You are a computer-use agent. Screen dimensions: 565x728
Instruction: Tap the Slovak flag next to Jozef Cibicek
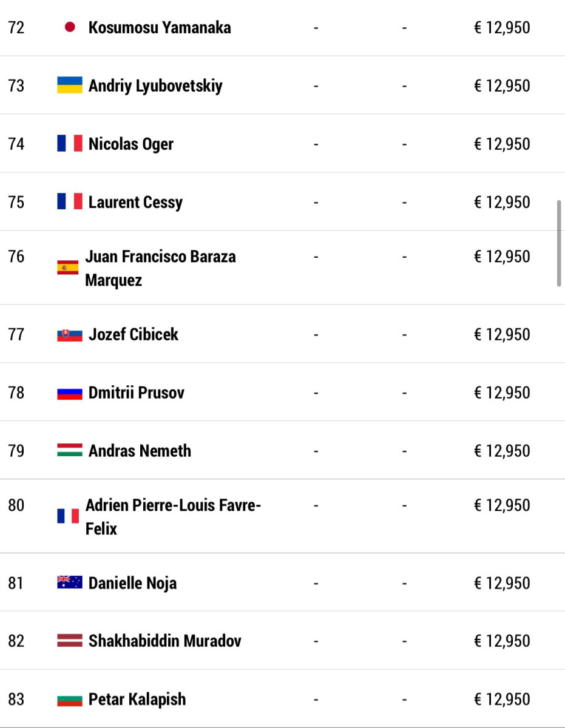pos(70,334)
